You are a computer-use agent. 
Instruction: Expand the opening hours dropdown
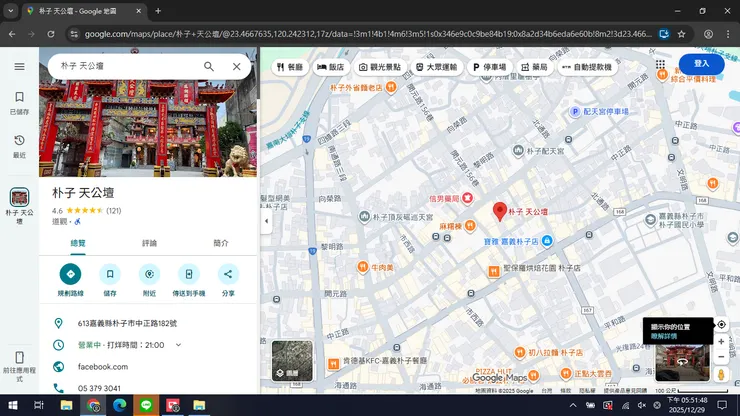[178, 345]
